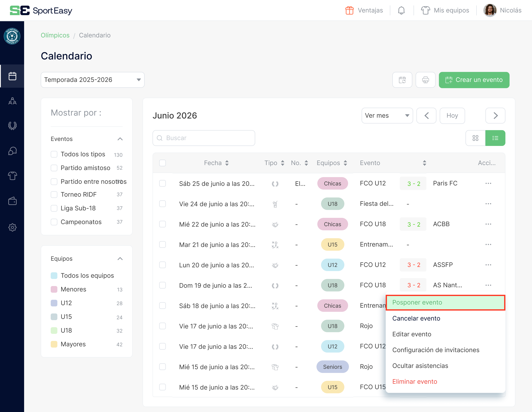Select Cancelar evento from context menu

point(416,318)
